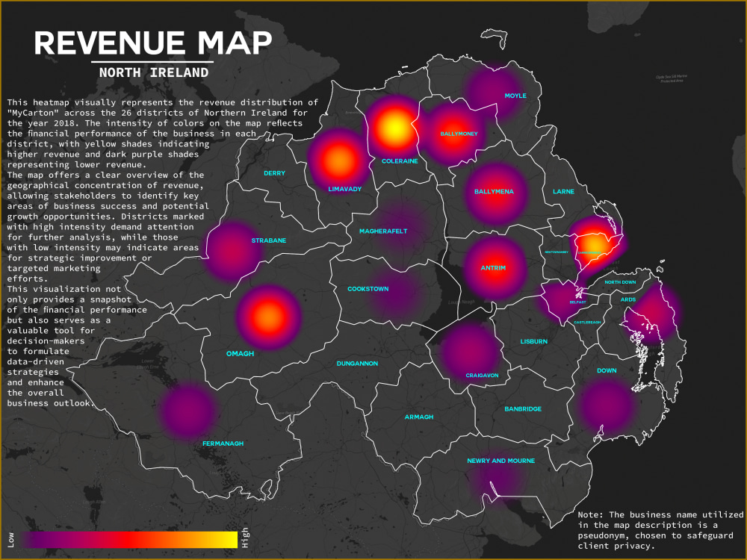Select the NEWRY AND MOURNE label
The width and height of the screenshot is (747, 560).
pyautogui.click(x=500, y=461)
